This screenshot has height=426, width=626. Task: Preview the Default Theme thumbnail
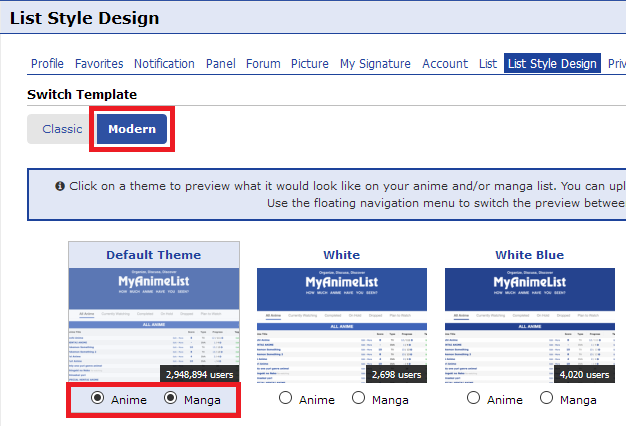click(154, 325)
